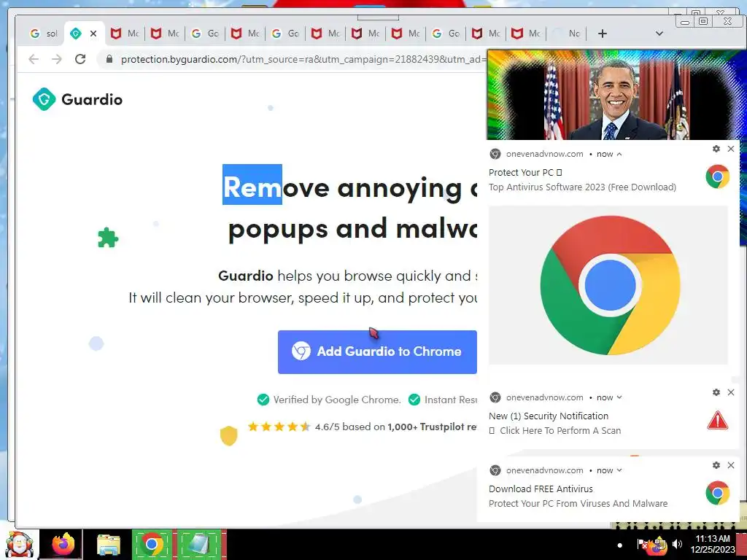Open the tab search chevron

coord(659,34)
